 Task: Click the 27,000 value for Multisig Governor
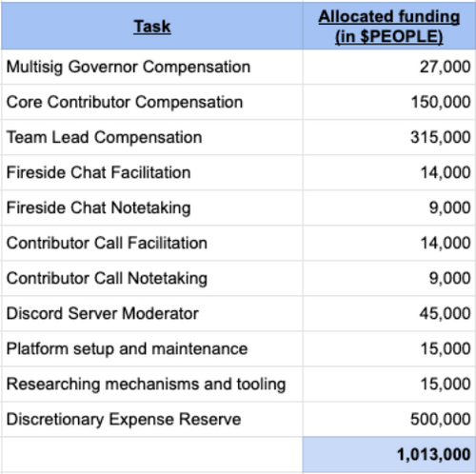[x=445, y=67]
